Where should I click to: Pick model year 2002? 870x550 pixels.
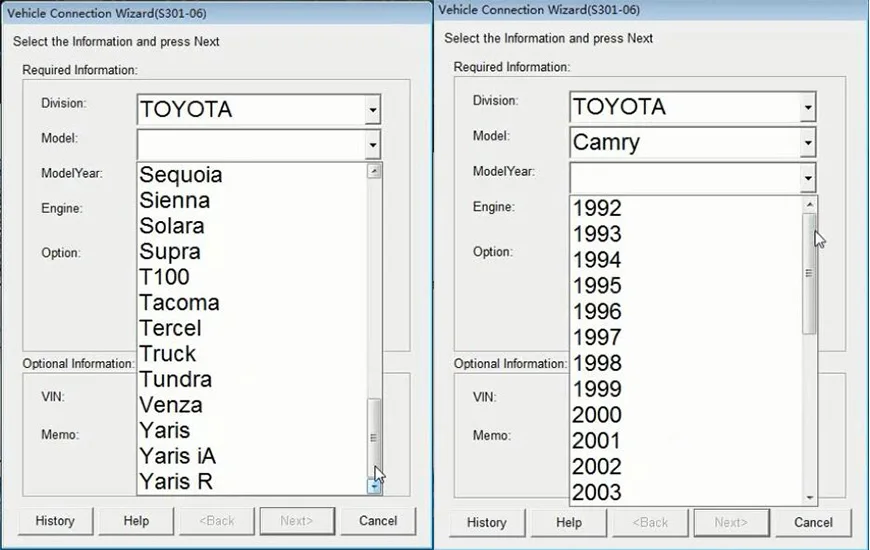[686, 467]
